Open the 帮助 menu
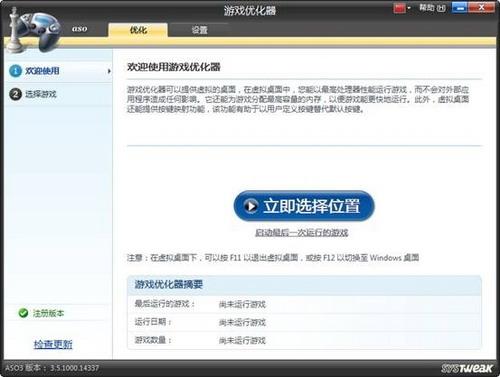This screenshot has height=377, width=500. coord(432,8)
